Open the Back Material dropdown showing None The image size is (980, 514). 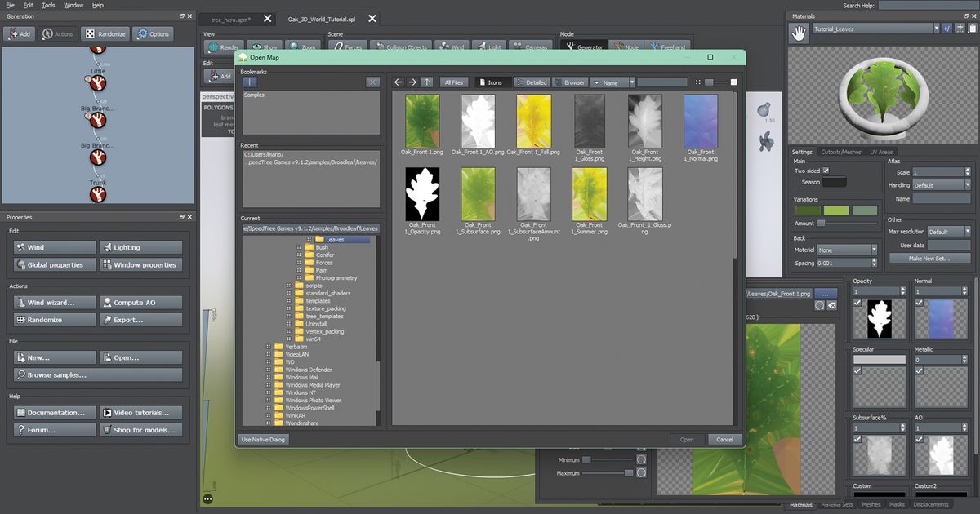tap(849, 249)
